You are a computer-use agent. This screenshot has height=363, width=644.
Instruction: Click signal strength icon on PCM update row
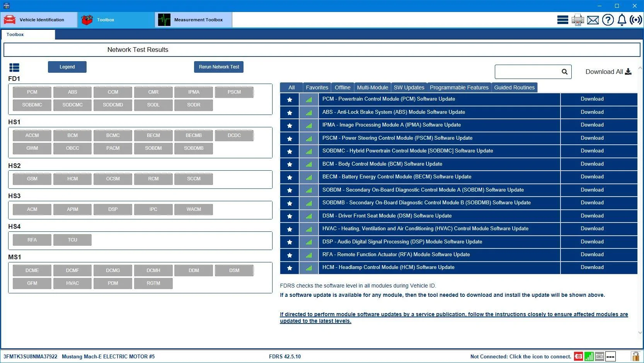click(x=309, y=99)
